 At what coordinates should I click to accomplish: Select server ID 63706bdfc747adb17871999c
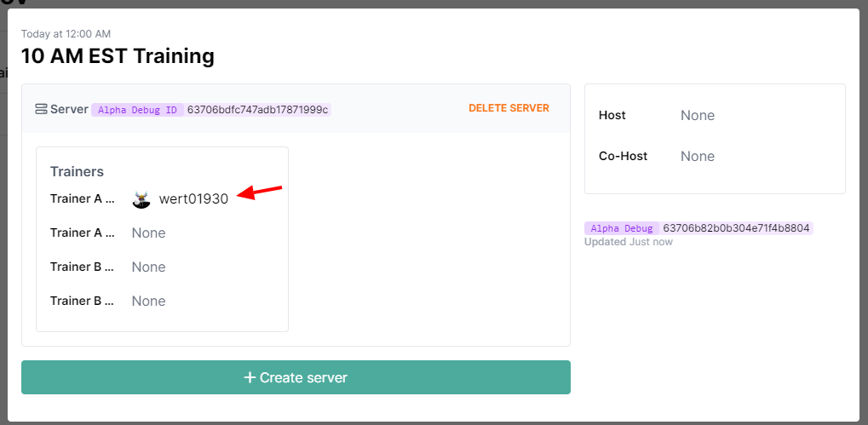point(258,110)
